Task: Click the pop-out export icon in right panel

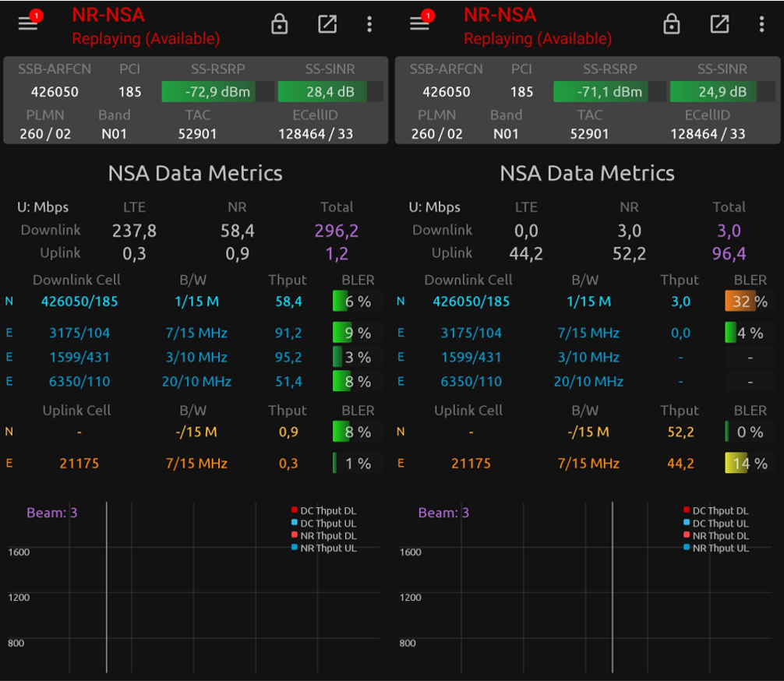Action: tap(719, 24)
